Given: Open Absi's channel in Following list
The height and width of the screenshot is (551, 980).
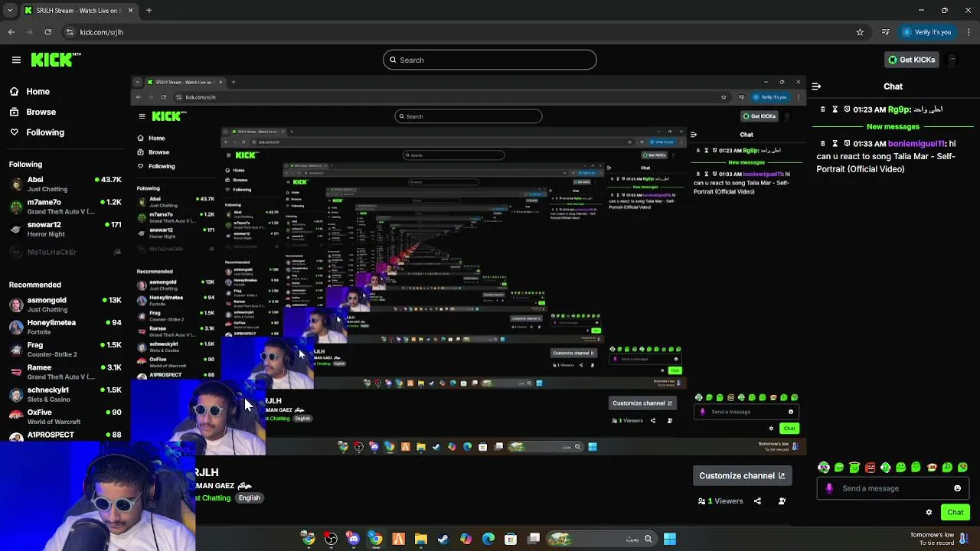Looking at the screenshot, I should pyautogui.click(x=65, y=184).
